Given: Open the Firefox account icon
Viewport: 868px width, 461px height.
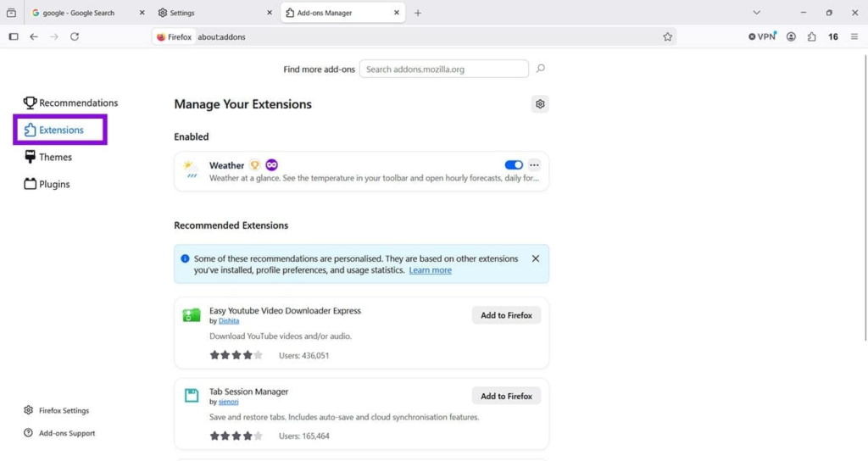Looking at the screenshot, I should pos(791,36).
